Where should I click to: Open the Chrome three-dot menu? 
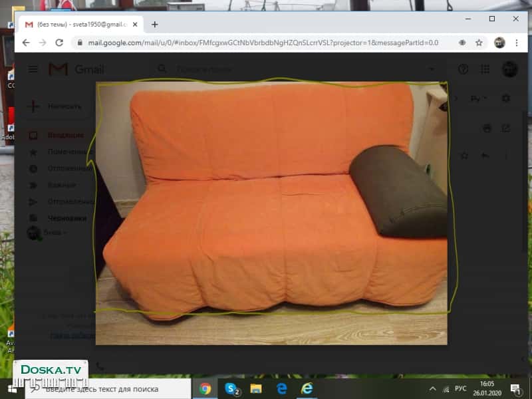tap(516, 43)
